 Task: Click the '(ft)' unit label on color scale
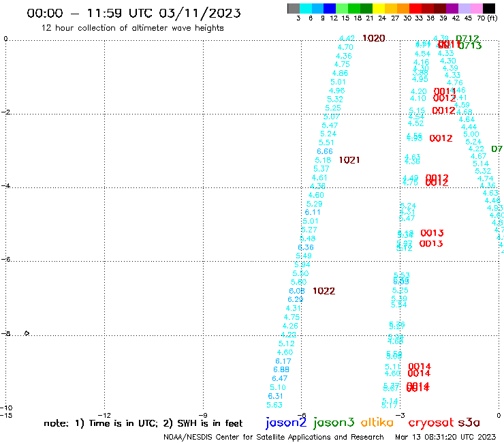(492, 18)
